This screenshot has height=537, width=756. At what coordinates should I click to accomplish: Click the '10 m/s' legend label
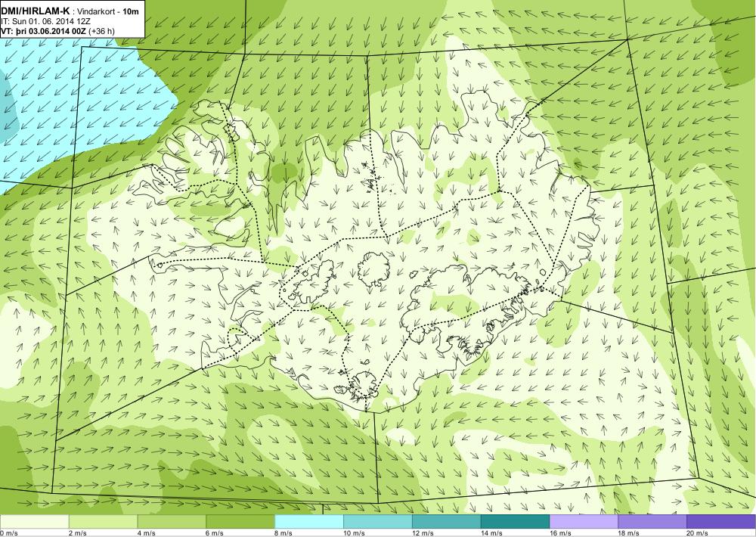click(x=355, y=533)
